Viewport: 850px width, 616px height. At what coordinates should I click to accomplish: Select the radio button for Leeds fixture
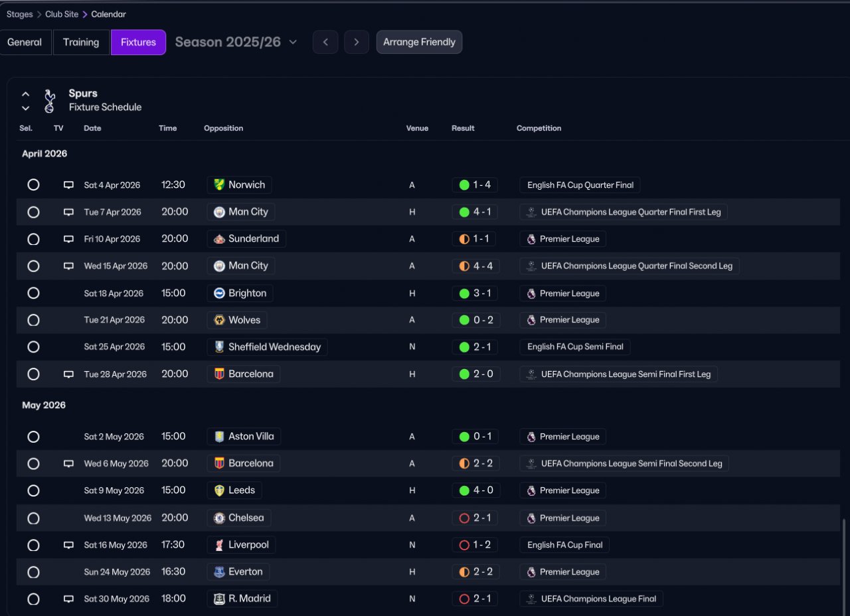point(33,491)
